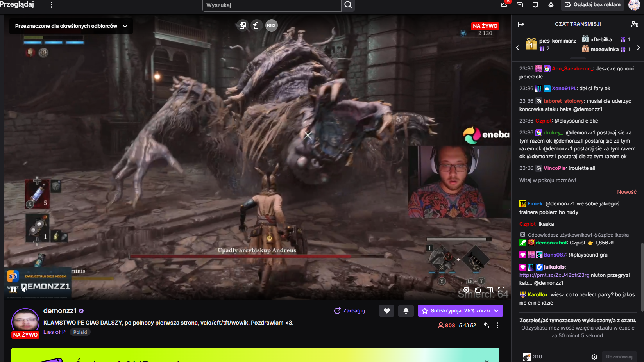
Task: Open the Bits diamond icon
Action: point(551,5)
